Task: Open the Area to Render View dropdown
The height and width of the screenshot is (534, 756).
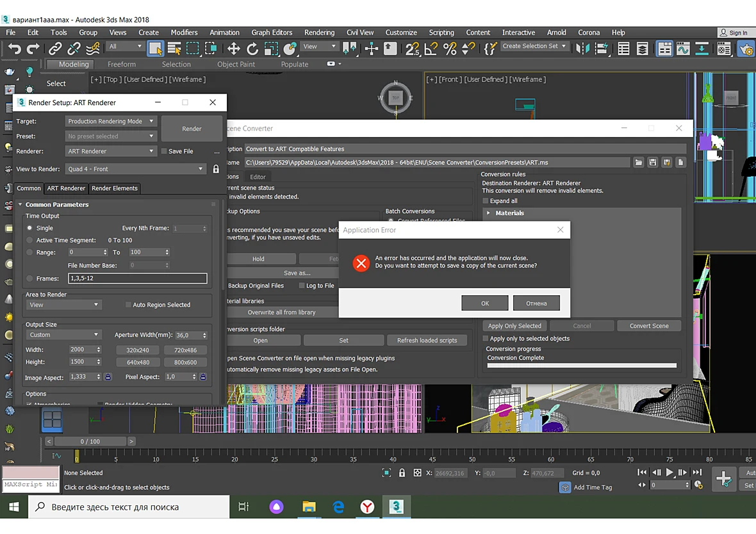Action: pos(63,305)
